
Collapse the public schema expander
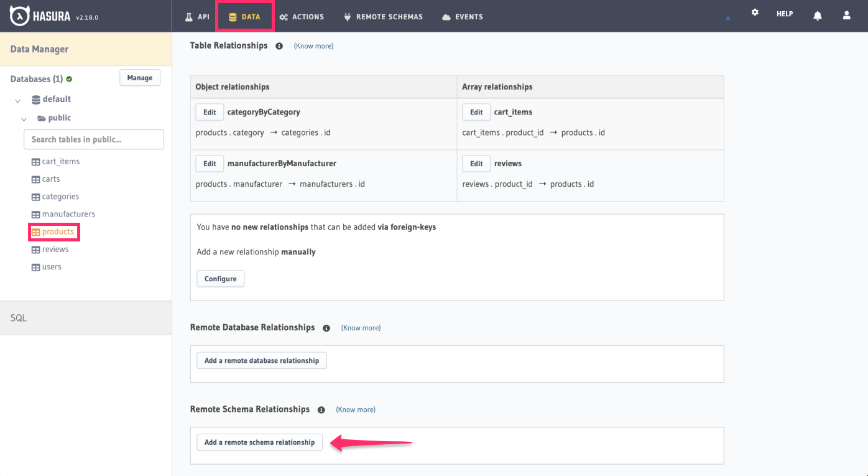point(24,119)
